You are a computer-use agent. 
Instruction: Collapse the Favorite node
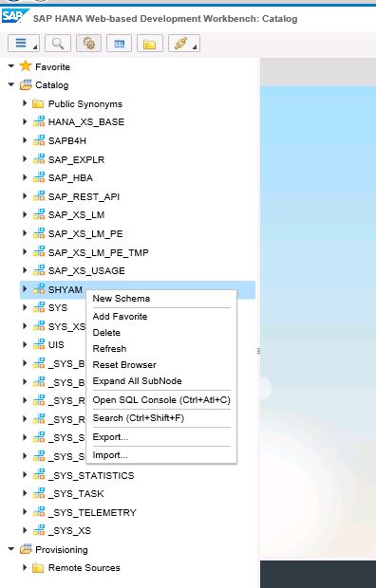pos(11,66)
